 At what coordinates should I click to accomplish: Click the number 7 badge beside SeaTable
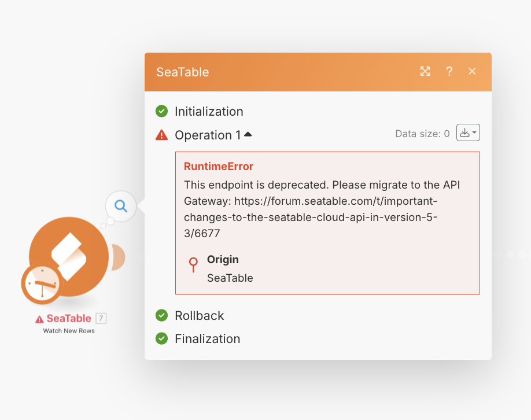coord(101,318)
